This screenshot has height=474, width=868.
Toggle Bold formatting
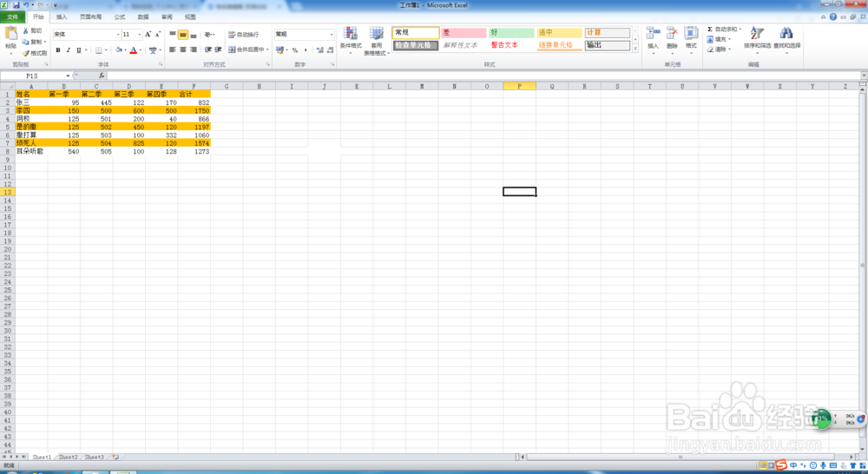(x=58, y=49)
